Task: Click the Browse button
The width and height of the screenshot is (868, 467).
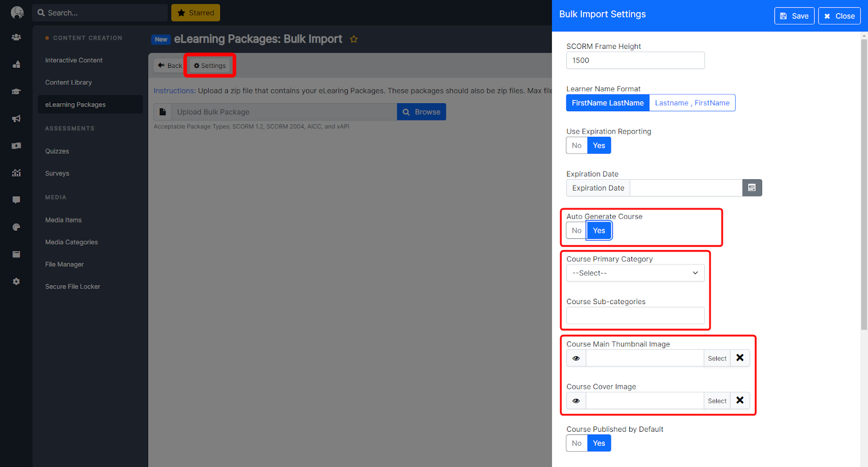Action: [x=422, y=112]
